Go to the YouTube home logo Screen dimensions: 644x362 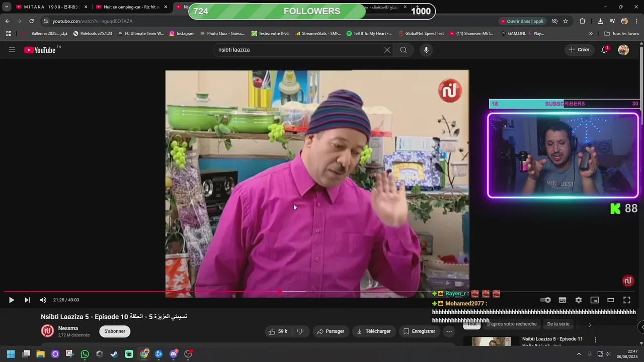[x=40, y=50]
